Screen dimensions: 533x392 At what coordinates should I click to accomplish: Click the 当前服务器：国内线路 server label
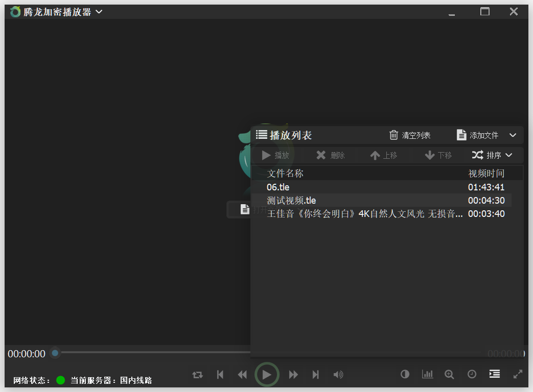111,380
